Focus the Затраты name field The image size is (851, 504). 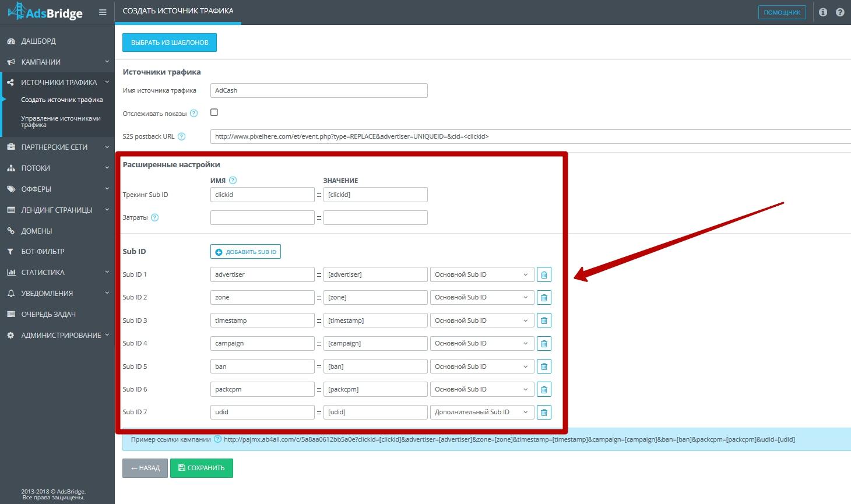click(262, 218)
